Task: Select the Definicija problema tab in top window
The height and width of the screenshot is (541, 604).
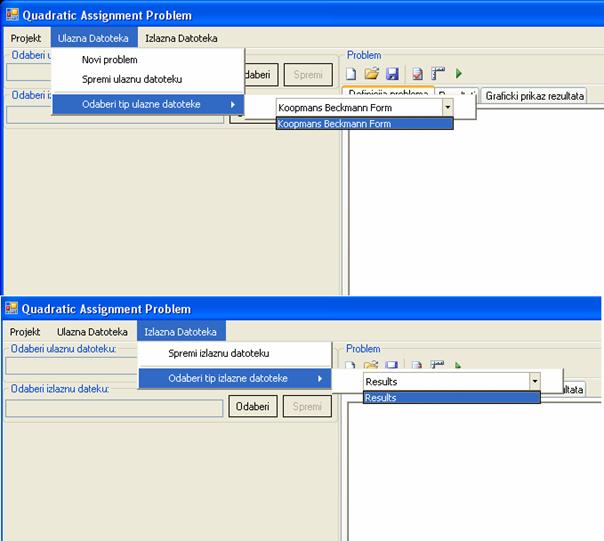Action: [x=388, y=92]
